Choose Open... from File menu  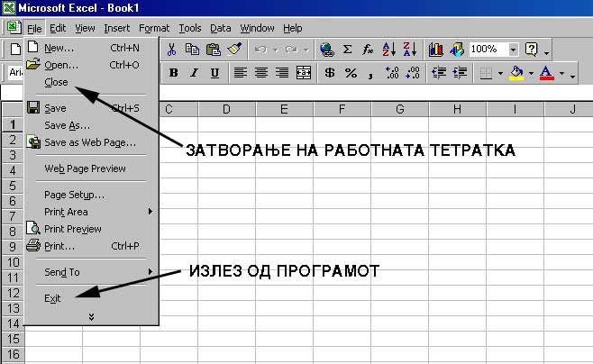(x=91, y=65)
